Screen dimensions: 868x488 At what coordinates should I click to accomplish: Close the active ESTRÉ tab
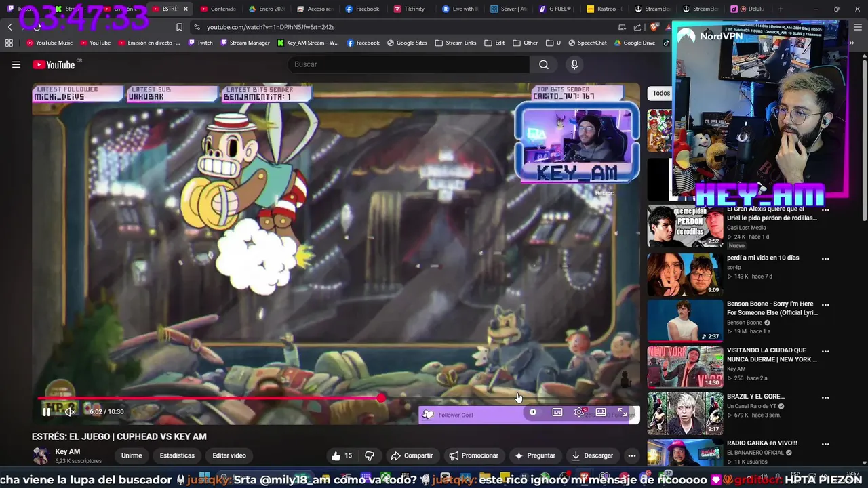(185, 9)
